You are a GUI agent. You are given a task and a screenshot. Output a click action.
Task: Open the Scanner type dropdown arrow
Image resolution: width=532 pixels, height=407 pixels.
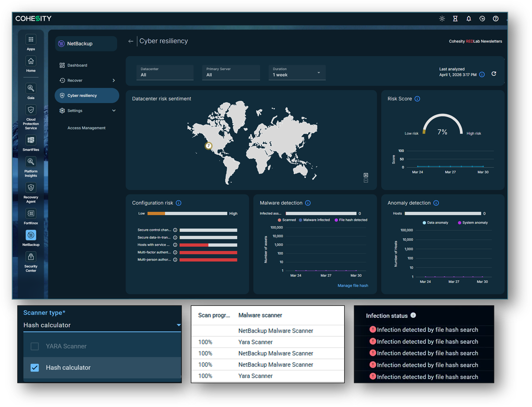coord(179,325)
